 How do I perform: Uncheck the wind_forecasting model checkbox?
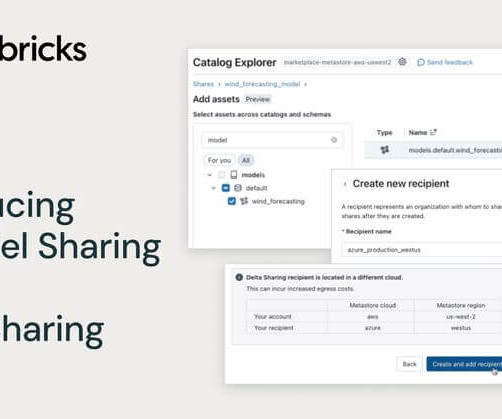click(232, 201)
